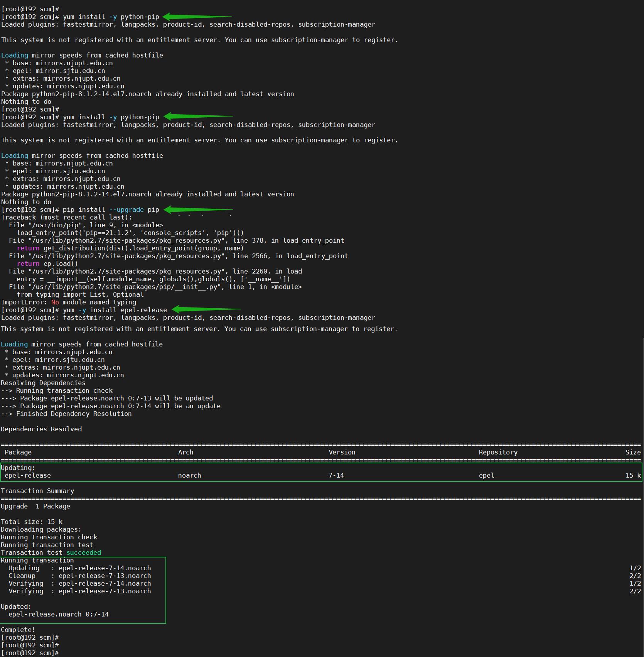
Task: Click '1/2' counter on the Updating row
Action: pos(635,568)
